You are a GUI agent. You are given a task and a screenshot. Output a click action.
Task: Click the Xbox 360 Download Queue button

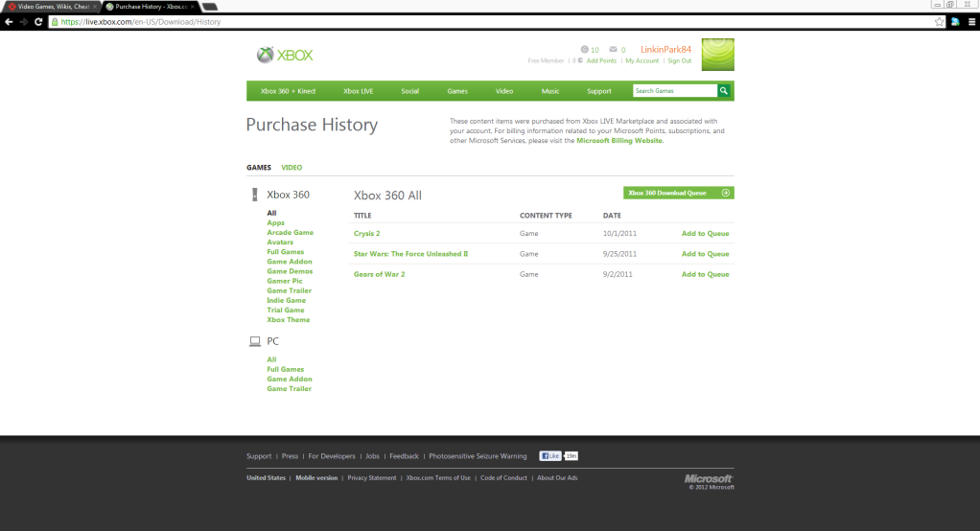coord(679,193)
